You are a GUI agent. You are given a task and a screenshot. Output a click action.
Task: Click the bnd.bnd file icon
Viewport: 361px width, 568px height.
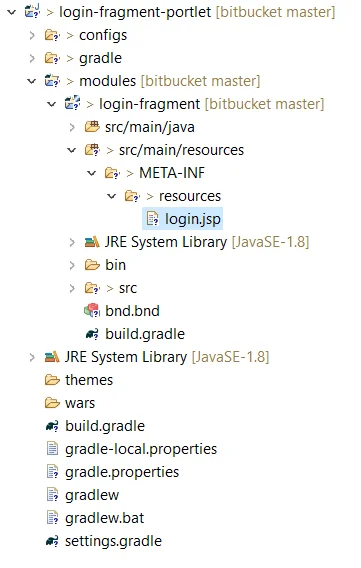[92, 311]
